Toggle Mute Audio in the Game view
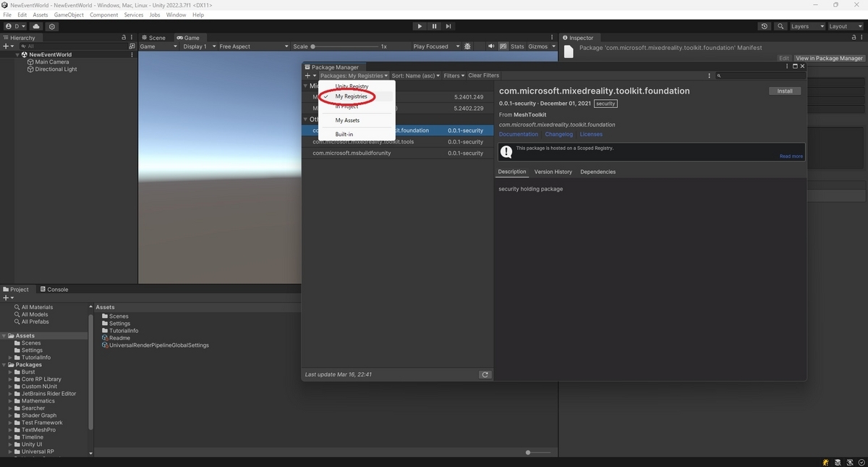This screenshot has height=467, width=868. 490,46
